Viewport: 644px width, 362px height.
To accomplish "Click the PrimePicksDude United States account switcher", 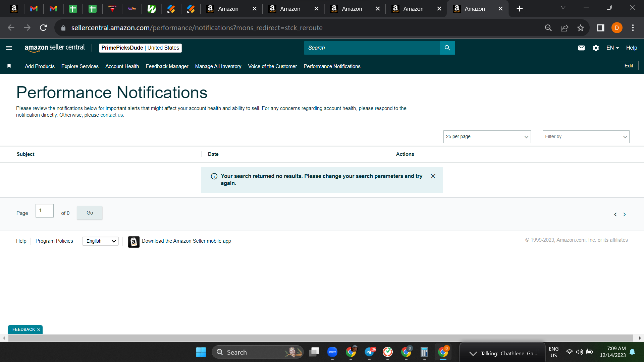I will (x=140, y=48).
